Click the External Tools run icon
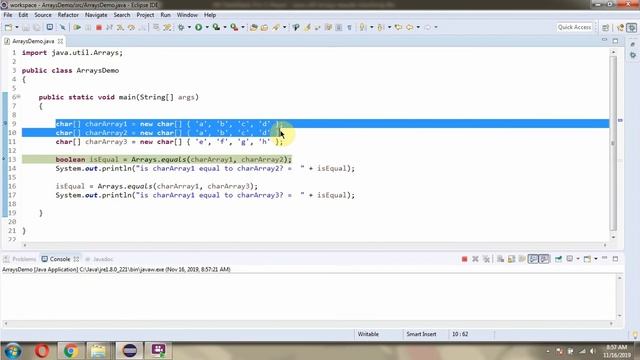 coord(234,27)
